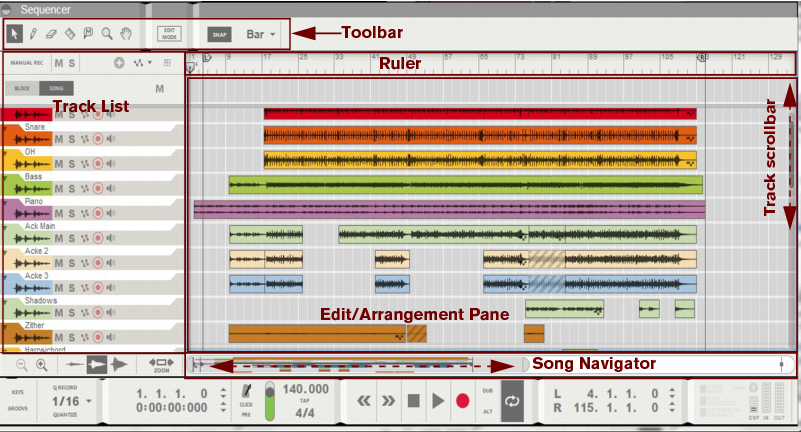
Task: Mute the Snare track
Action: 59,139
